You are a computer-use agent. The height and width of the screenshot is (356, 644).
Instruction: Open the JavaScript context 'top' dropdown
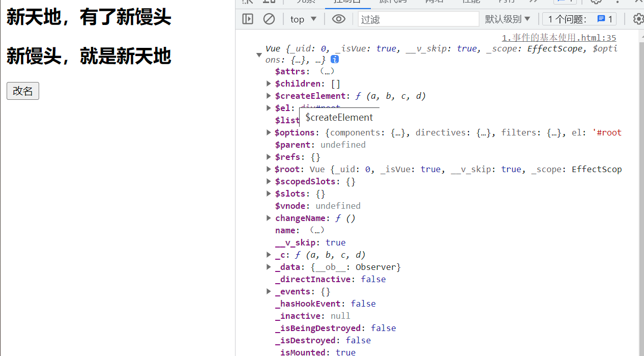click(x=303, y=19)
